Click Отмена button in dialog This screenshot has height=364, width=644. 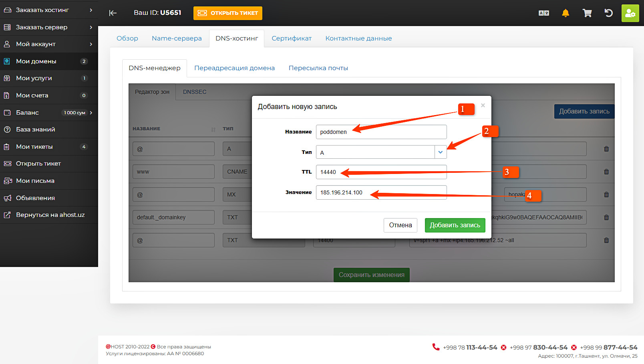tap(400, 225)
